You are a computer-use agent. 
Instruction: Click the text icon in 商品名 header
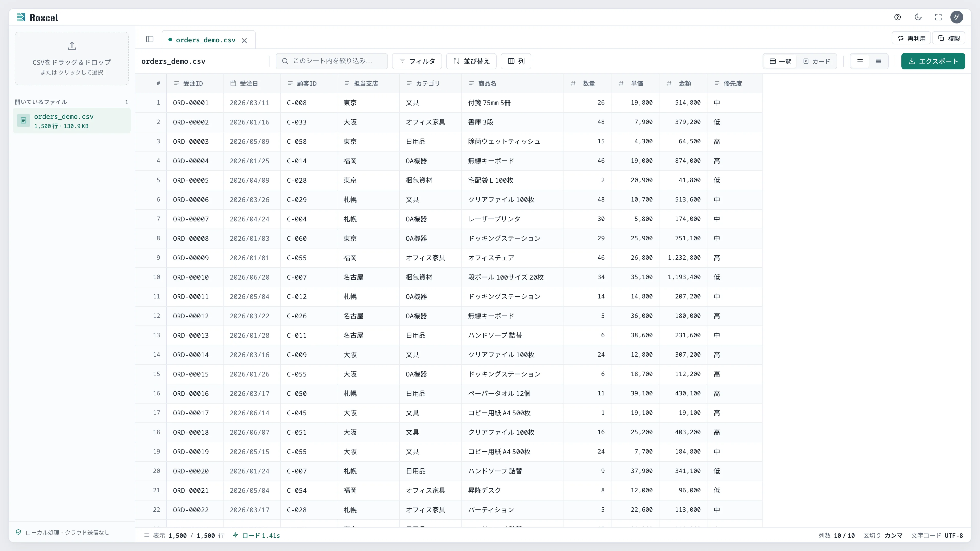[471, 83]
